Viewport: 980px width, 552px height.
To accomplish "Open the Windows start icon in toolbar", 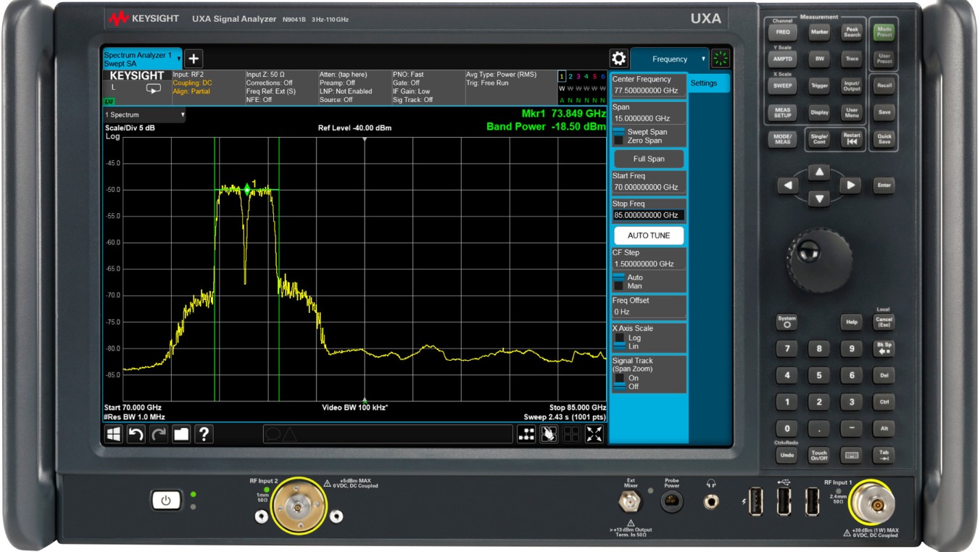I will tap(114, 434).
